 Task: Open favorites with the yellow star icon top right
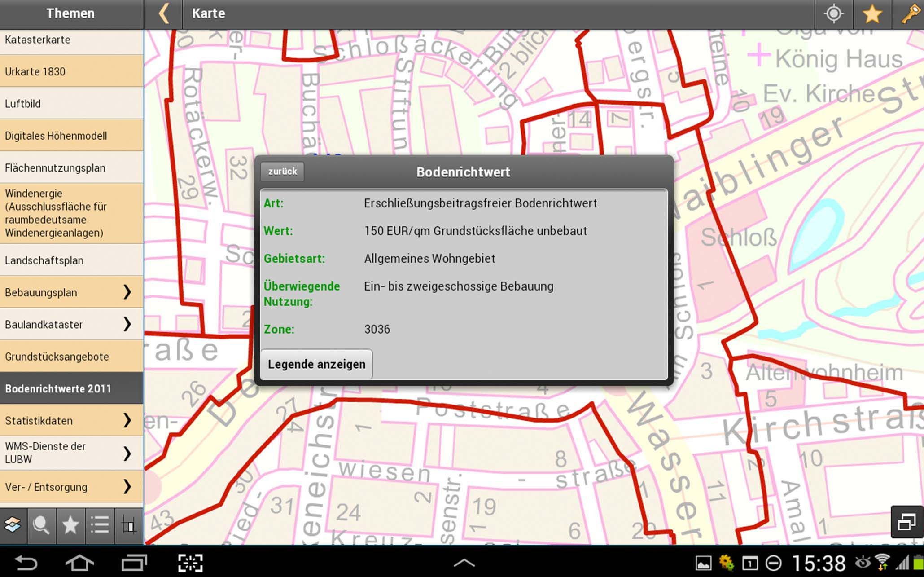872,13
